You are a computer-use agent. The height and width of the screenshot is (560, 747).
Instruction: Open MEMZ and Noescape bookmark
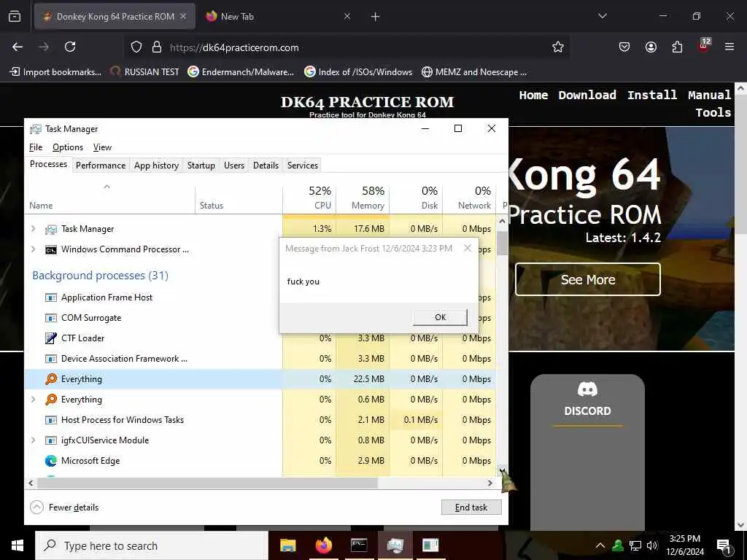pyautogui.click(x=474, y=72)
